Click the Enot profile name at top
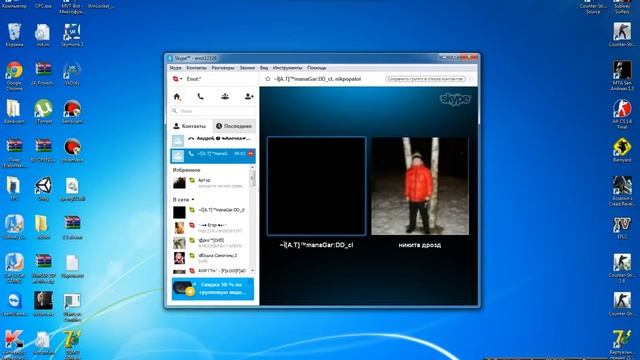The height and width of the screenshot is (360, 640). pyautogui.click(x=194, y=79)
